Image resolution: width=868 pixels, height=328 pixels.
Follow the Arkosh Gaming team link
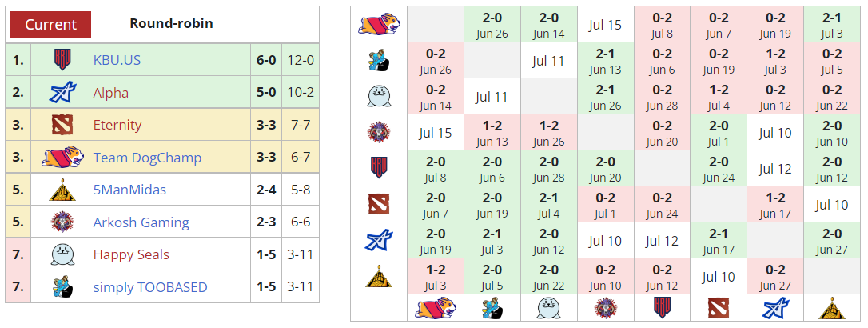click(141, 222)
